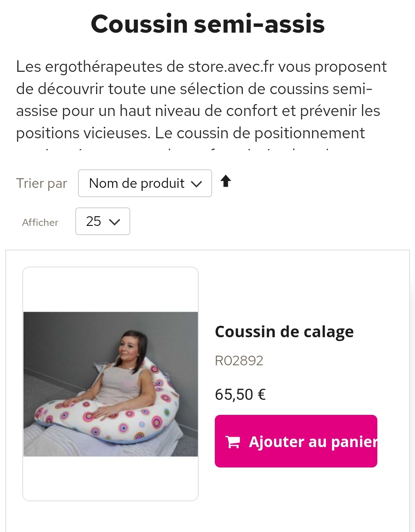
Task: Open the Coussin de calage product title
Action: pos(284,331)
